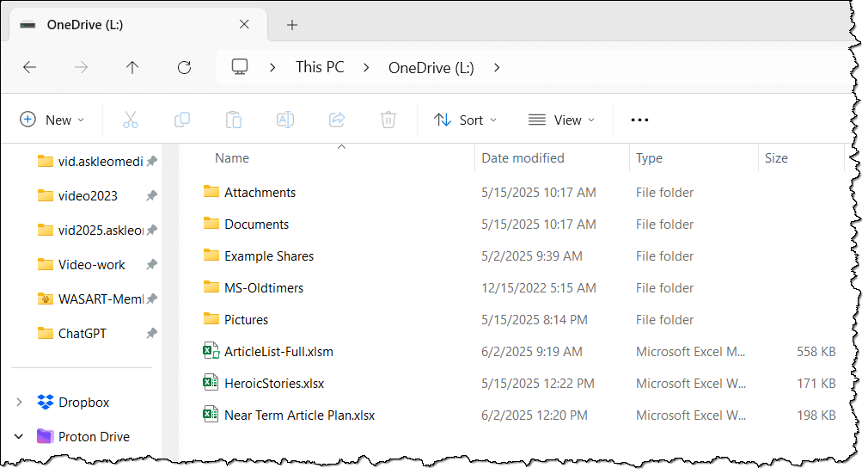Click the Copy icon in toolbar
The image size is (868, 474).
(182, 120)
